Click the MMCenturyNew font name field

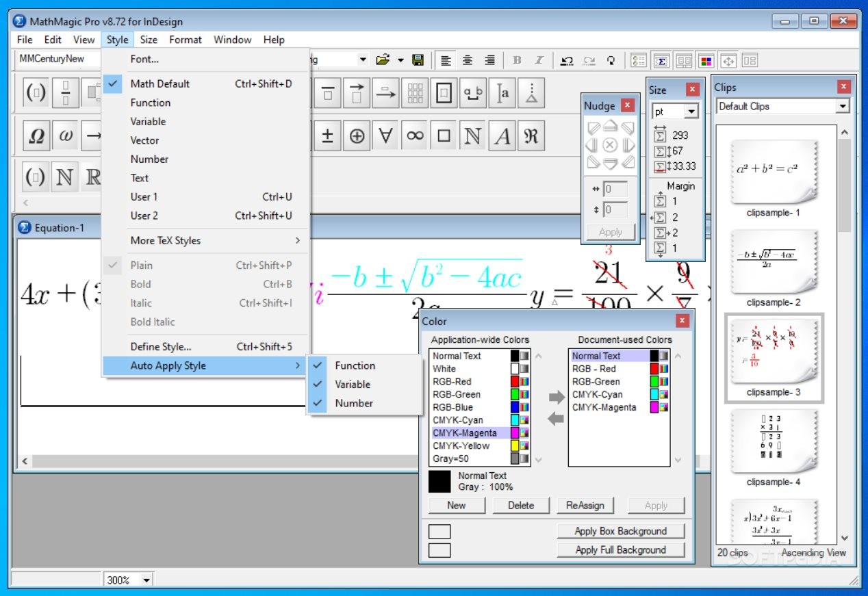click(58, 59)
